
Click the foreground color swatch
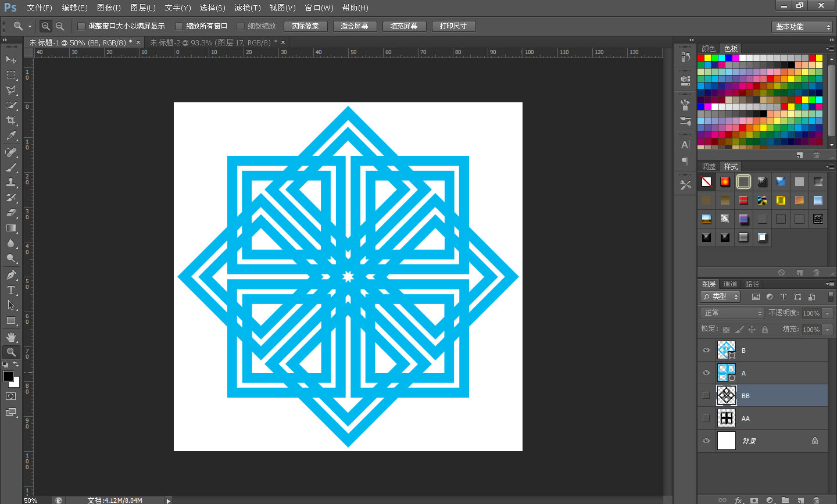(x=8, y=376)
